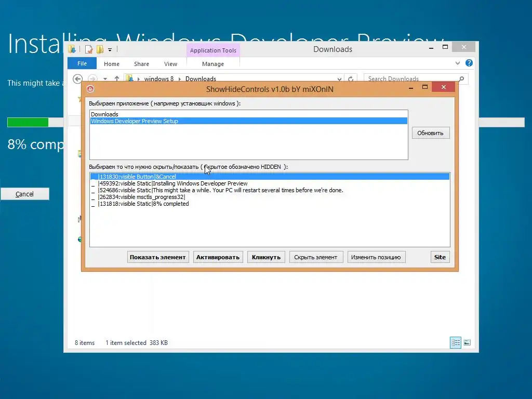The width and height of the screenshot is (532, 399).
Task: Select the 131830 Button &Cancel row
Action: tap(270, 177)
